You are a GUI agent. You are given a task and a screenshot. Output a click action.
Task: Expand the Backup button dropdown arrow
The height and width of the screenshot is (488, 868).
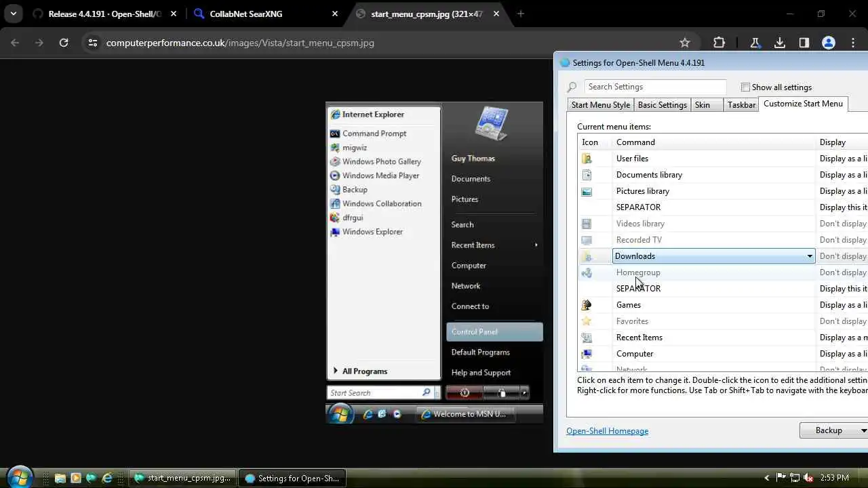(863, 430)
